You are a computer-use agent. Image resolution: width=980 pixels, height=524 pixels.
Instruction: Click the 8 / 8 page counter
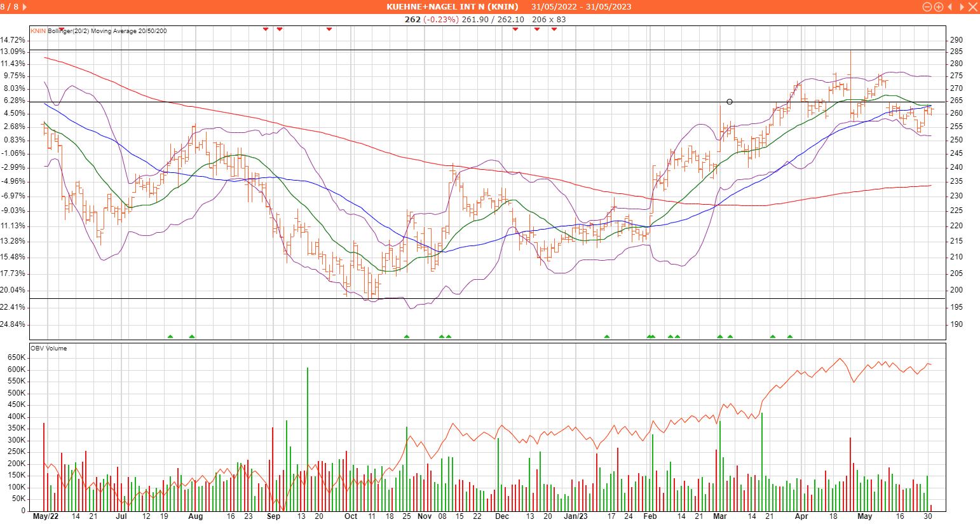pos(14,6)
